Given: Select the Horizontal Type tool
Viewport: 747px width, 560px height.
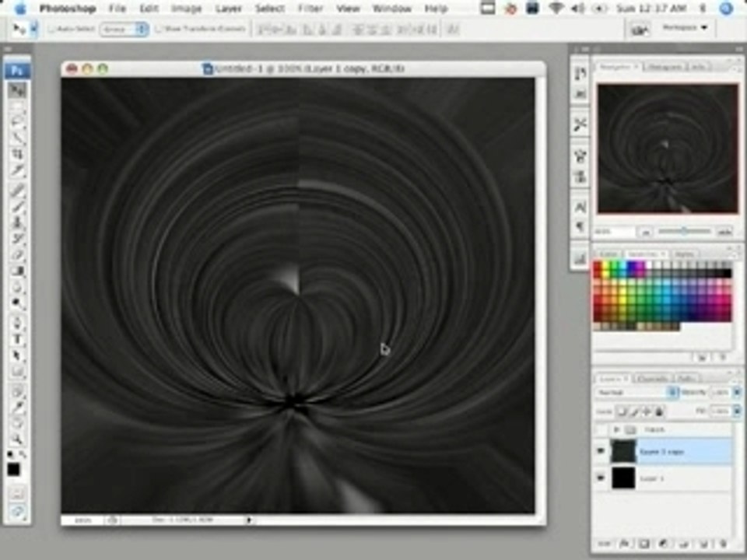Looking at the screenshot, I should click(x=18, y=340).
